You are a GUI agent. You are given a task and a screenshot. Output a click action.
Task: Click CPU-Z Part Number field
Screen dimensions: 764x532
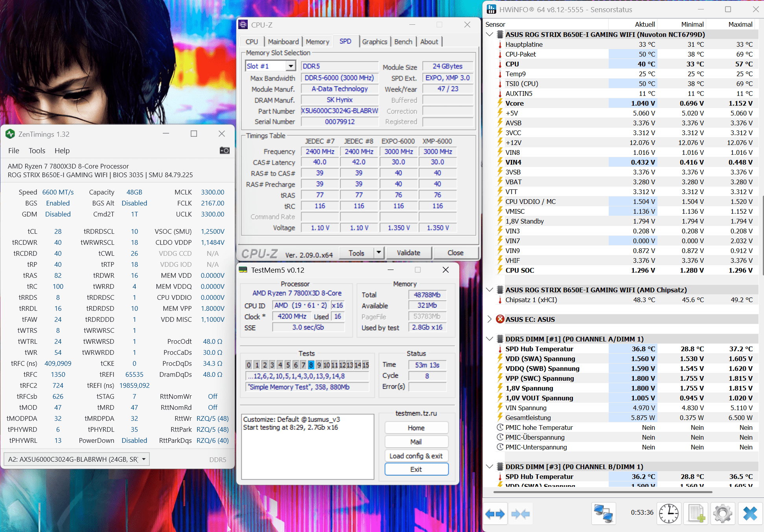coord(340,111)
